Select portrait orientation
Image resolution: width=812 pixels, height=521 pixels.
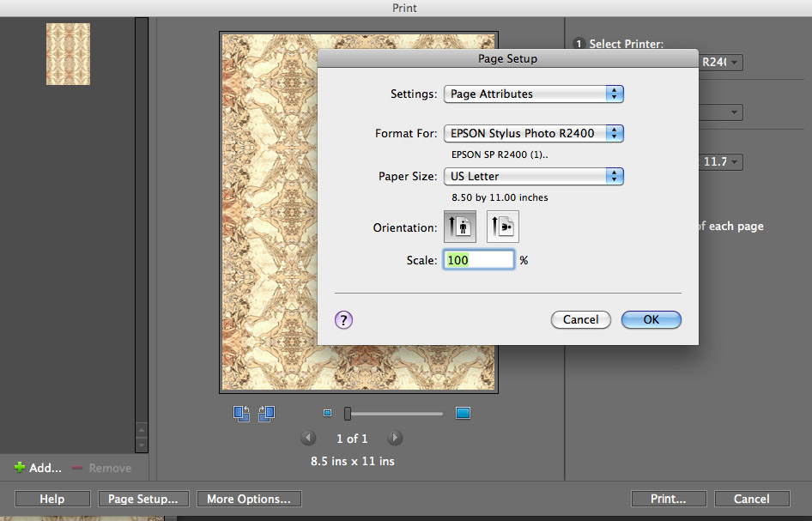point(459,226)
